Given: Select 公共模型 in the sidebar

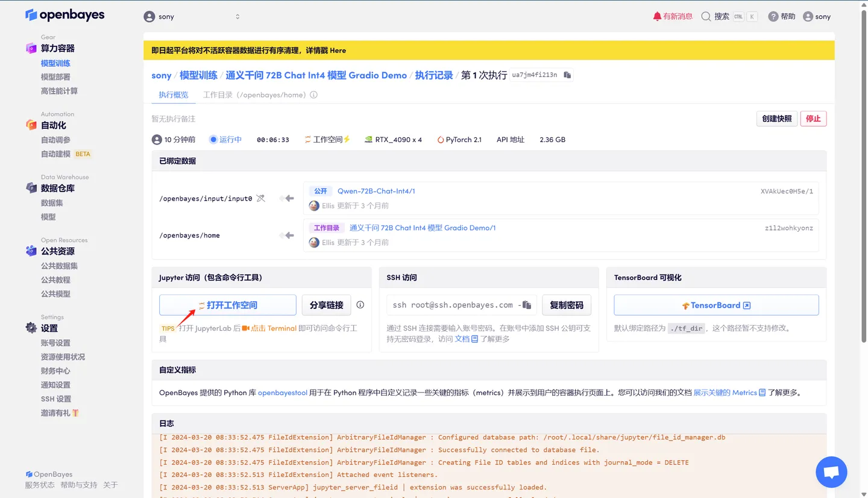Looking at the screenshot, I should (x=55, y=294).
